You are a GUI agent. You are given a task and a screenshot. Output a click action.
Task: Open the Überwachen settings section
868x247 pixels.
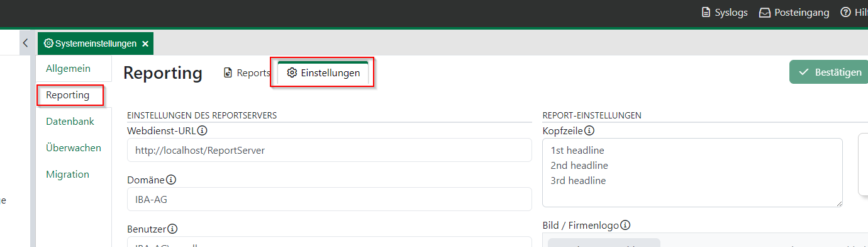pos(74,148)
